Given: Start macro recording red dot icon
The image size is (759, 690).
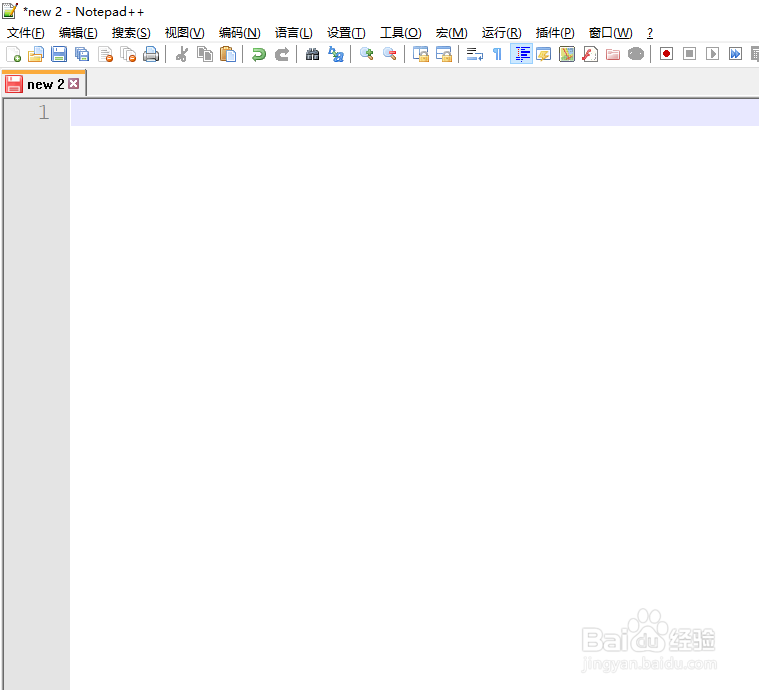Looking at the screenshot, I should tap(667, 54).
